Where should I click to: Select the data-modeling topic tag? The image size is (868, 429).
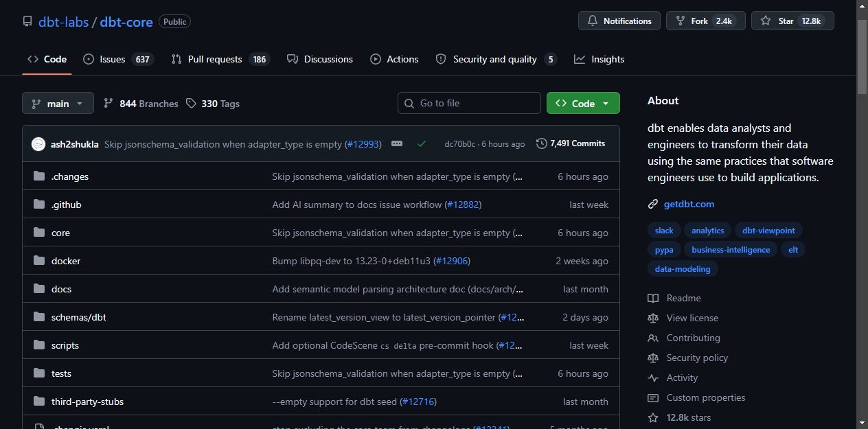point(683,269)
